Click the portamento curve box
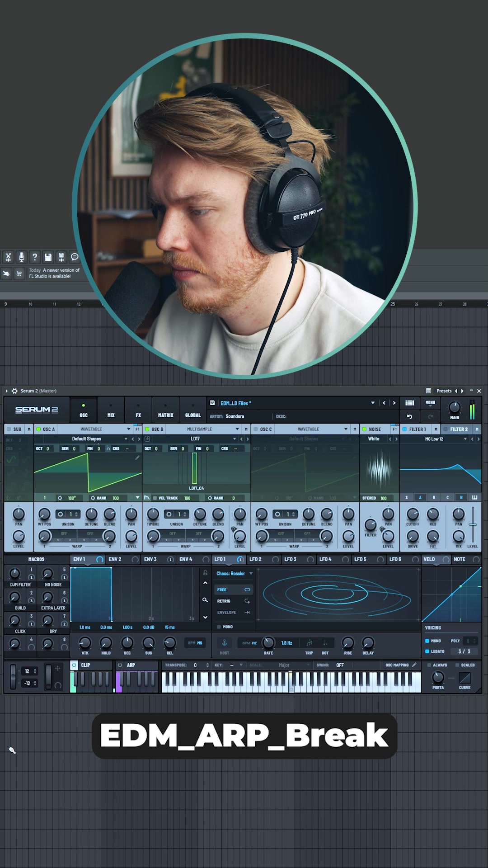488x868 pixels. click(x=465, y=678)
